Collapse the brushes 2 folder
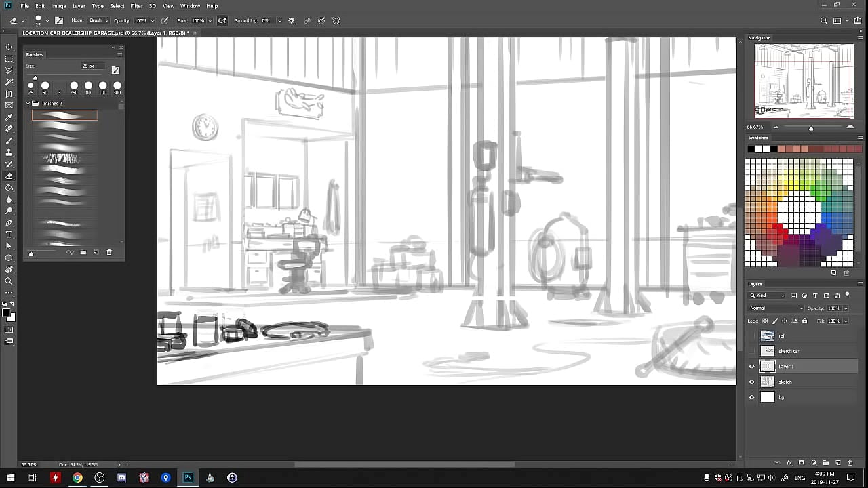This screenshot has width=868, height=488. pos(28,104)
